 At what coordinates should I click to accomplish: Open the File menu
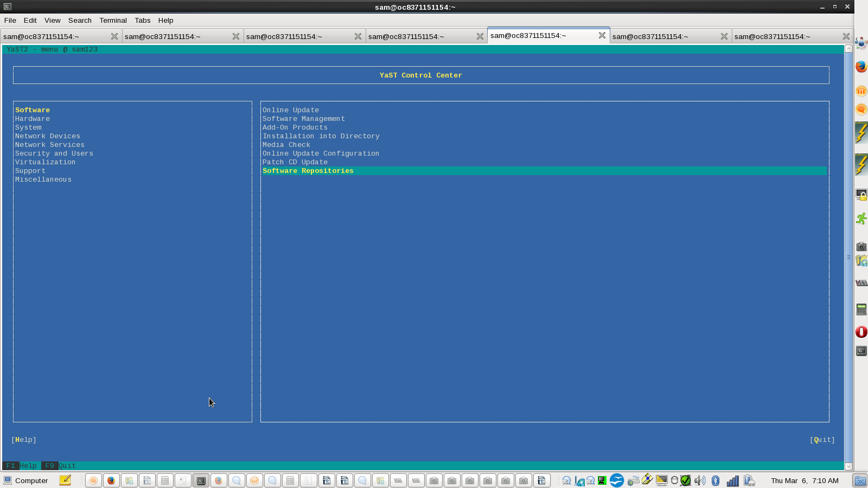click(10, 20)
